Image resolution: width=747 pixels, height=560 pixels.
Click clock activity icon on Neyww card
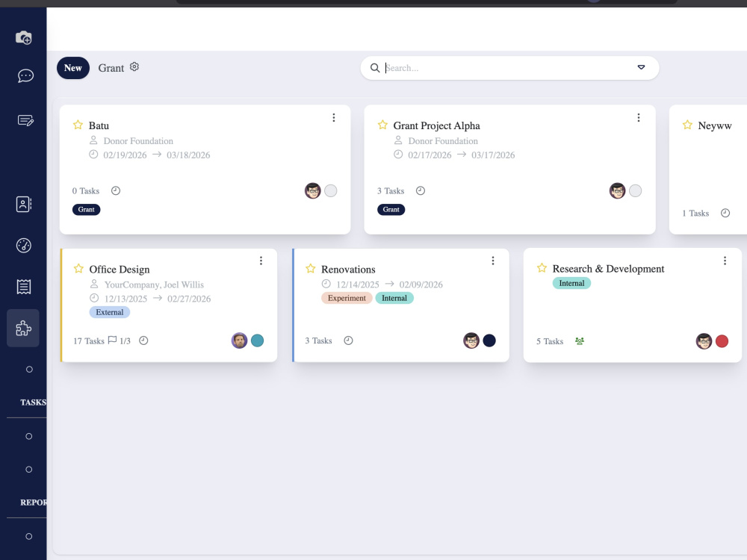coord(725,213)
